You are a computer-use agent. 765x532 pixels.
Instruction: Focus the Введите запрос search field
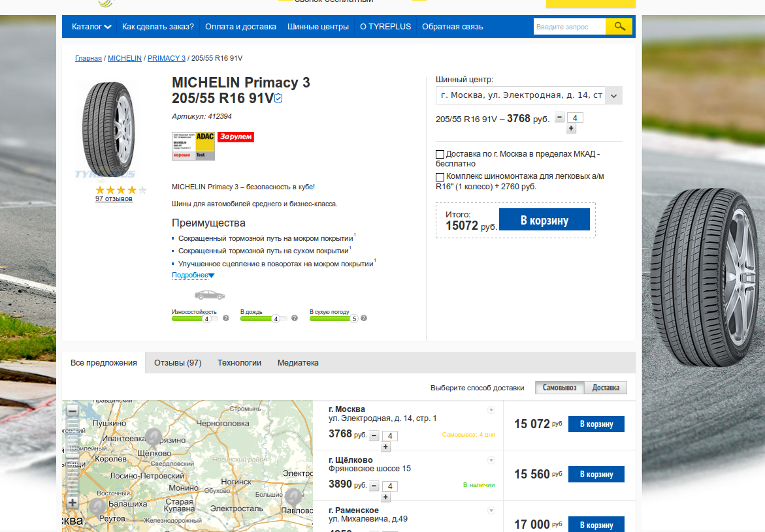[x=570, y=26]
